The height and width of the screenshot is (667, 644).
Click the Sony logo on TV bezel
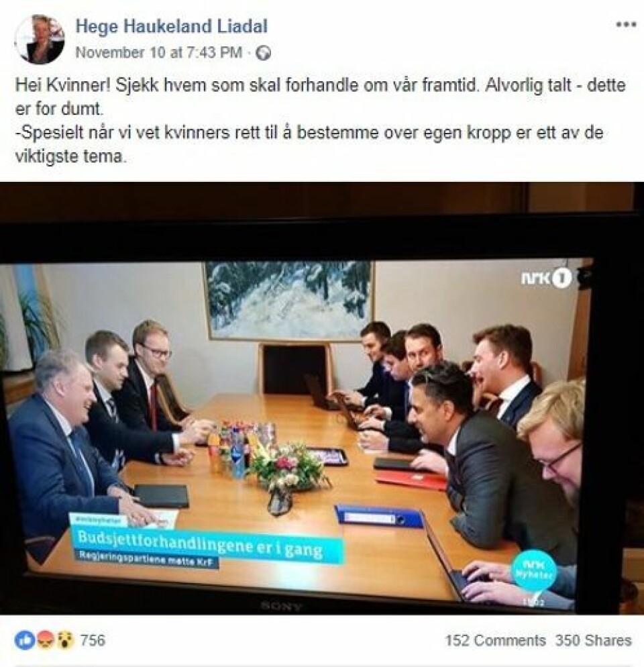(280, 606)
